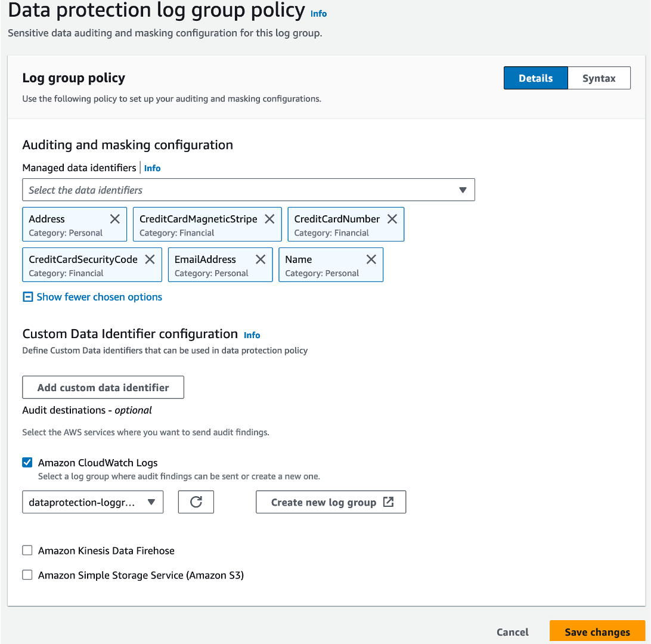This screenshot has width=651, height=644.
Task: Save the data protection policy changes
Action: click(597, 631)
